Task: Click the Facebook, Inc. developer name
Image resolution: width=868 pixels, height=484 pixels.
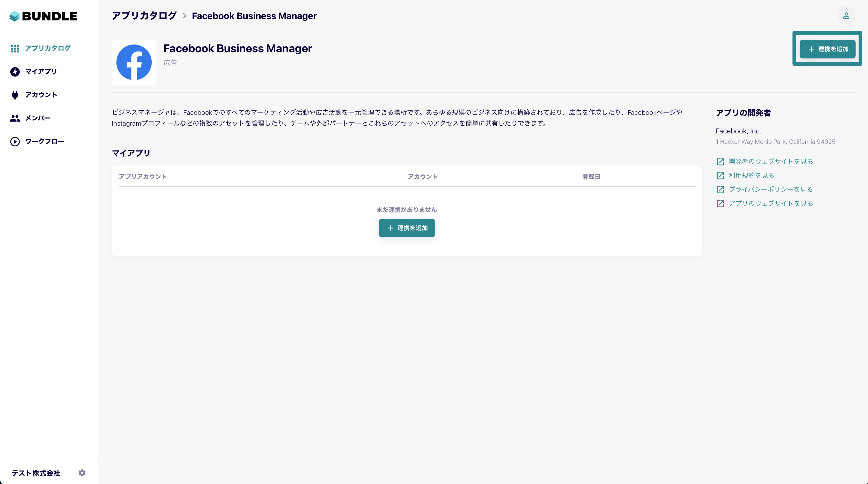Action: point(738,131)
